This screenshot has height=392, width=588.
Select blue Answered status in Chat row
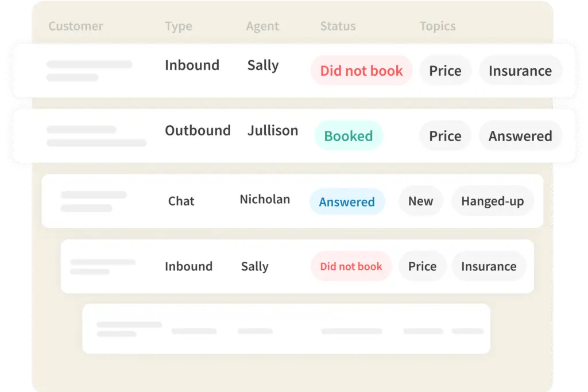click(x=347, y=202)
